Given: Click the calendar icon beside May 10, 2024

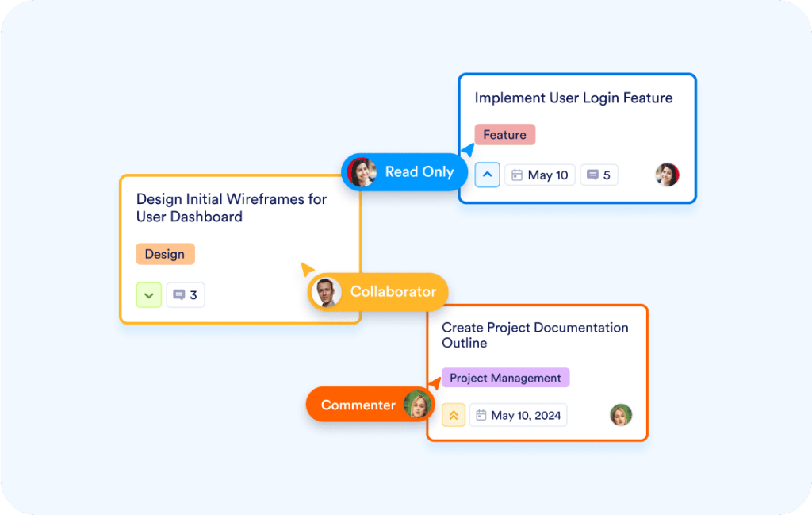Looking at the screenshot, I should (481, 415).
